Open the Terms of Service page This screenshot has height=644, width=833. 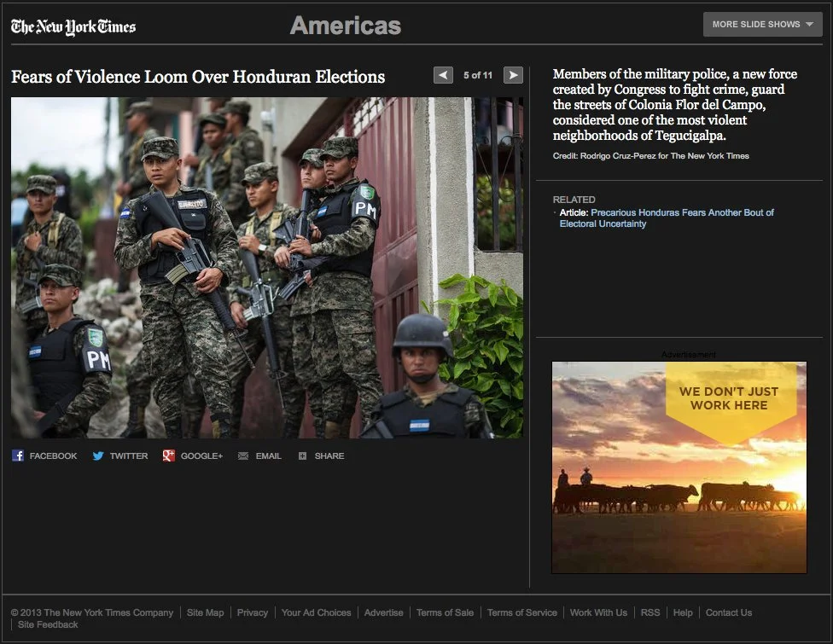[x=521, y=612]
